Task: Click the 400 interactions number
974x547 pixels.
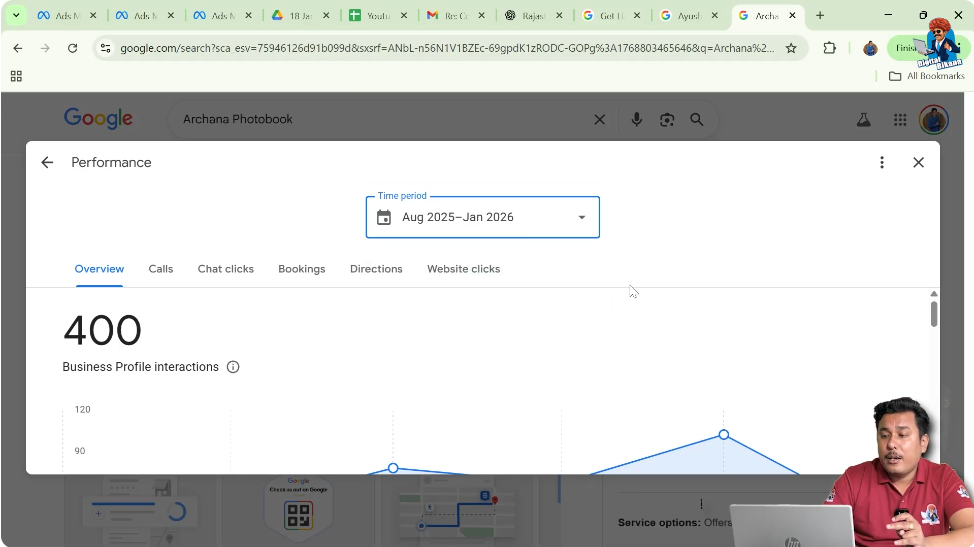Action: [x=102, y=330]
